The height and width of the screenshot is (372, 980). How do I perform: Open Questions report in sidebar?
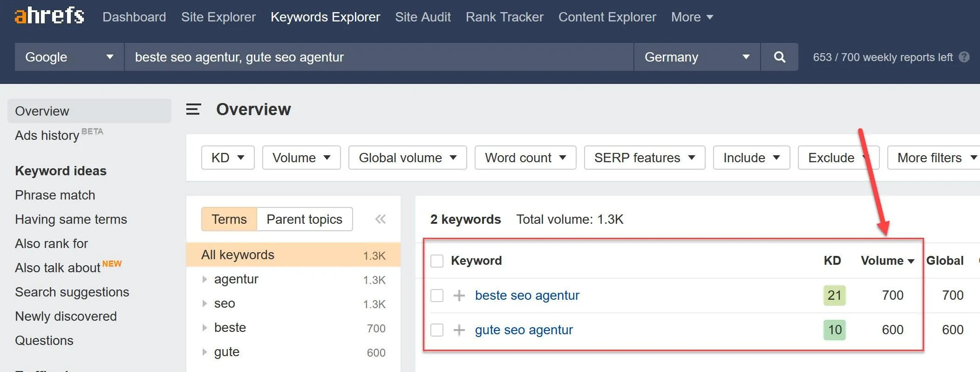[x=44, y=340]
